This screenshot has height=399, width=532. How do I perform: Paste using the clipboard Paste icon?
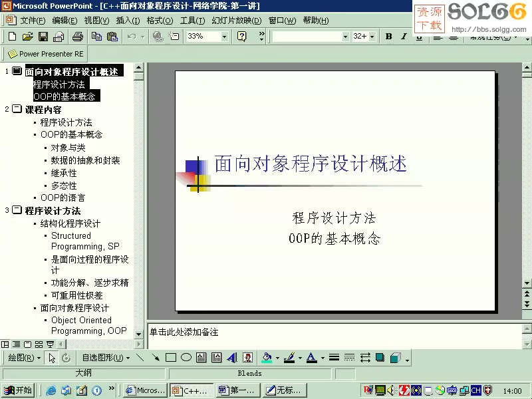tap(112, 37)
